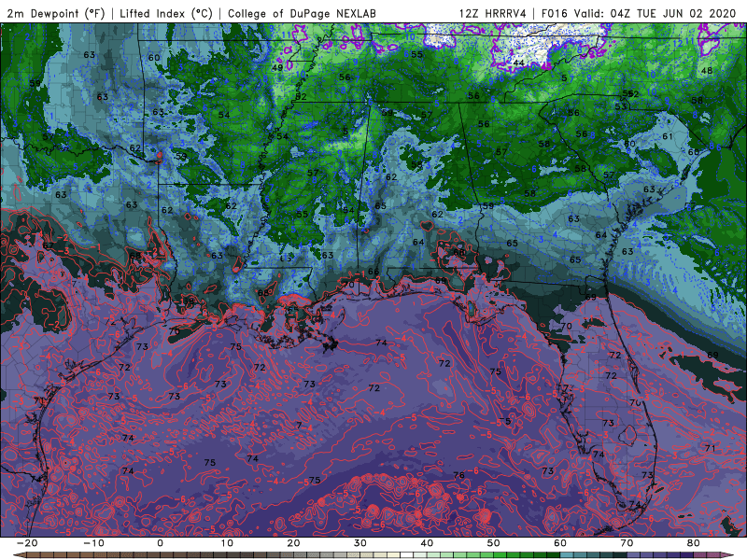This screenshot has height=560, width=747.
Task: Click the 50 label on the color scale
Action: [494, 543]
